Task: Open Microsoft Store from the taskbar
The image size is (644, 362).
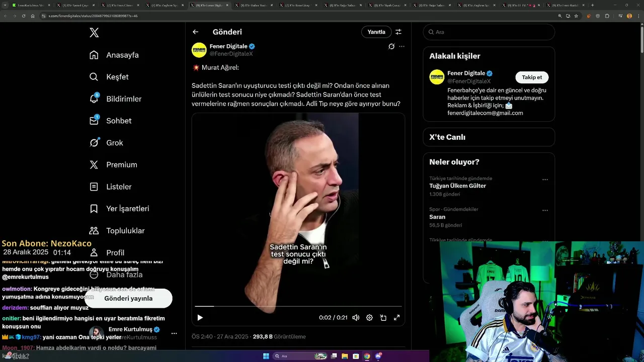Action: [x=356, y=356]
